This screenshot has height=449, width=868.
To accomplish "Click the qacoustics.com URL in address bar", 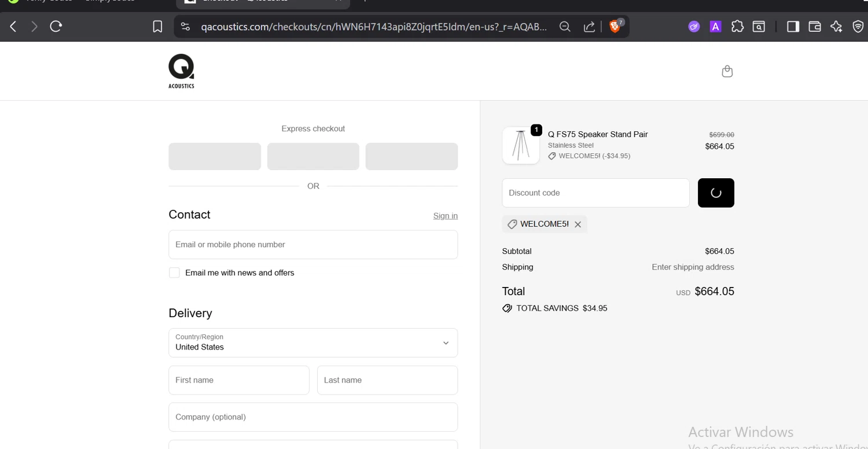I will pos(373,27).
